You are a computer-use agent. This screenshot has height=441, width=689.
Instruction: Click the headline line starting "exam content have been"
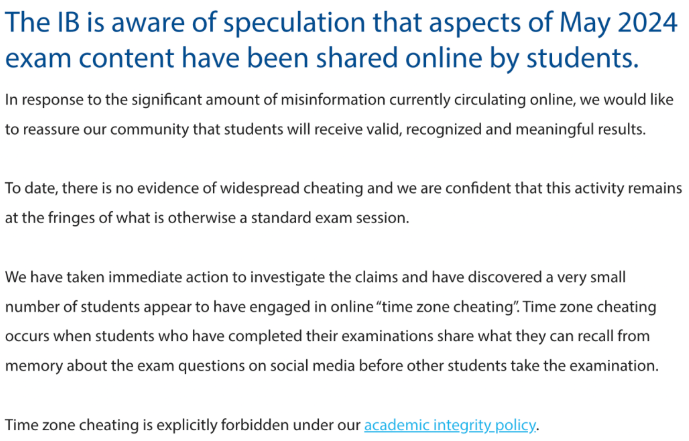coord(322,58)
